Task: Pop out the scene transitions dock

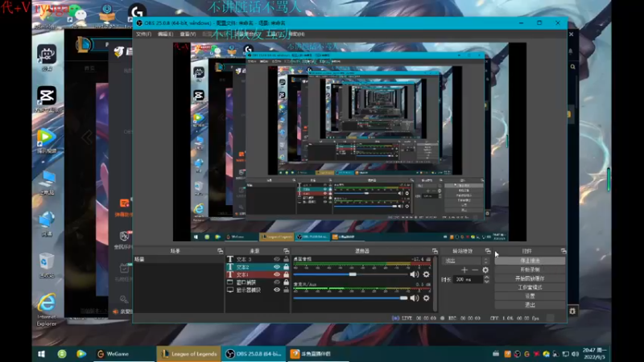Action: pos(488,251)
